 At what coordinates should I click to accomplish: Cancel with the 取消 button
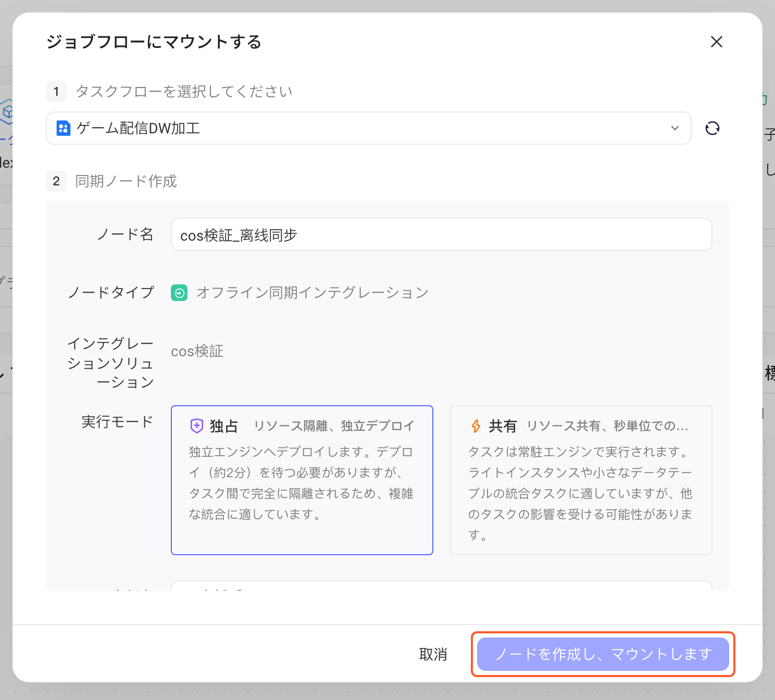pyautogui.click(x=433, y=654)
